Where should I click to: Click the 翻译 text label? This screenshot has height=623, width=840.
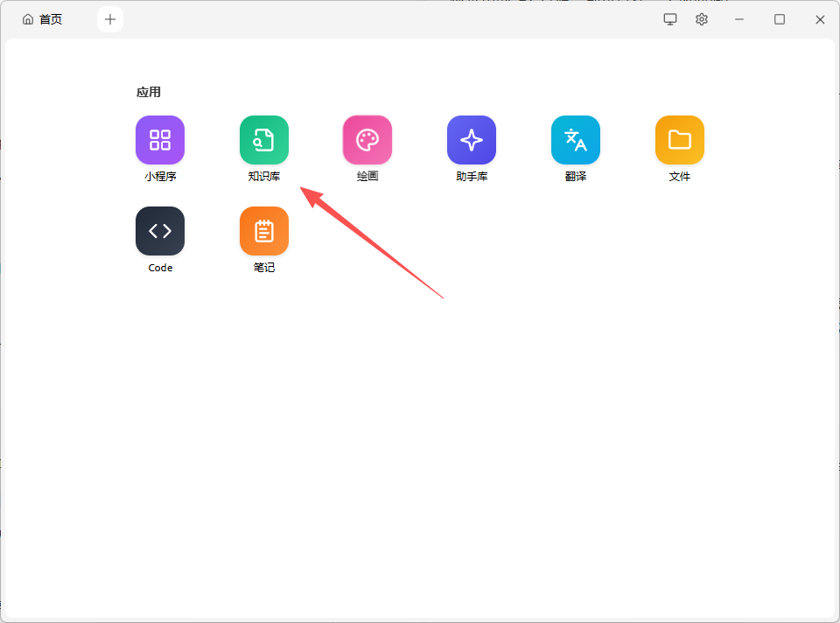[x=576, y=177]
